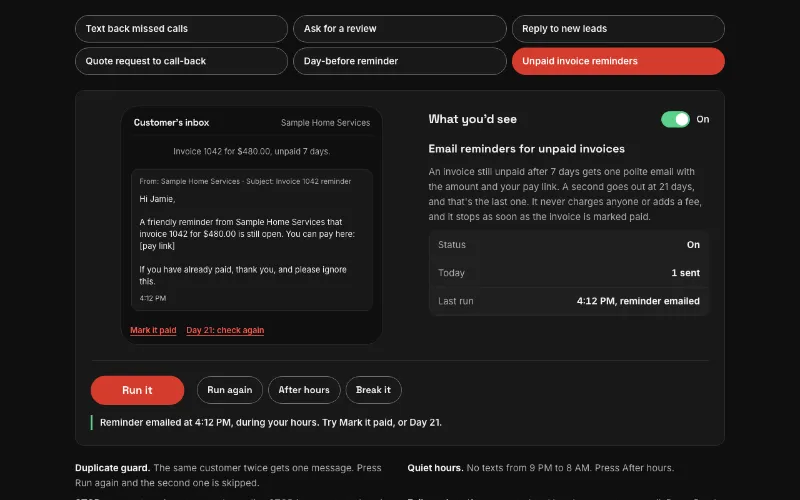The image size is (800, 500).
Task: Click the What you'd see heading
Action: coord(472,119)
